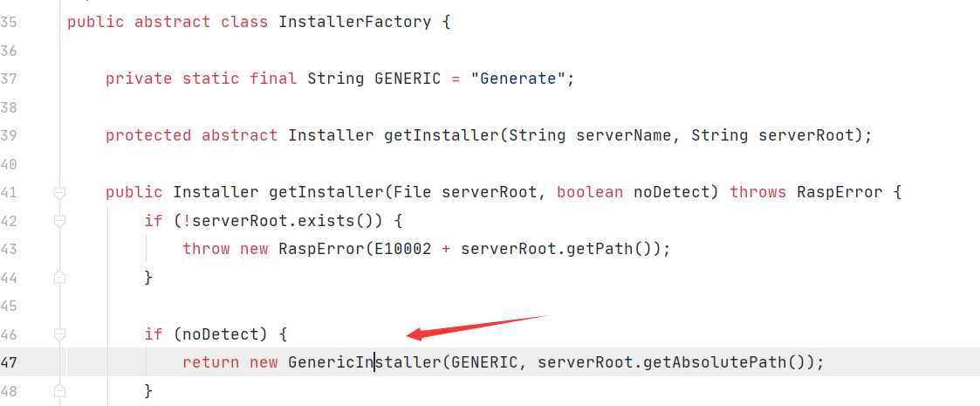Collapse the serverRoot.exists if block fold marker
Viewport: 980px width, 406px height.
pos(59,221)
